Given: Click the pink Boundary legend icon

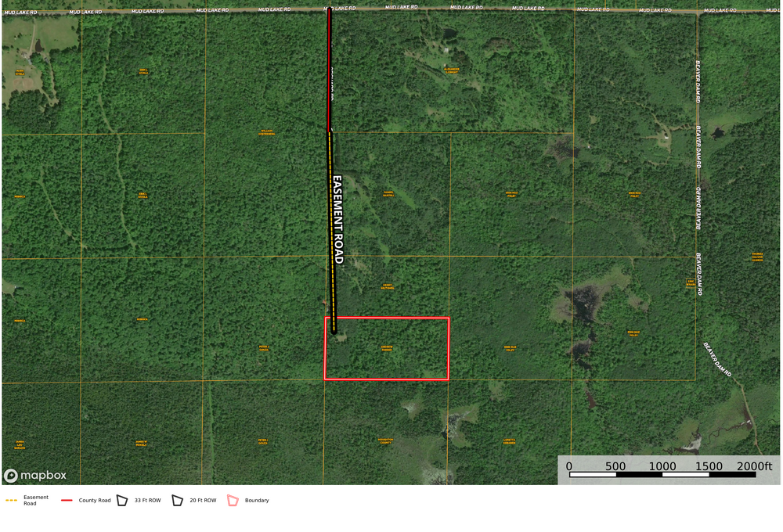Looking at the screenshot, I should [233, 500].
